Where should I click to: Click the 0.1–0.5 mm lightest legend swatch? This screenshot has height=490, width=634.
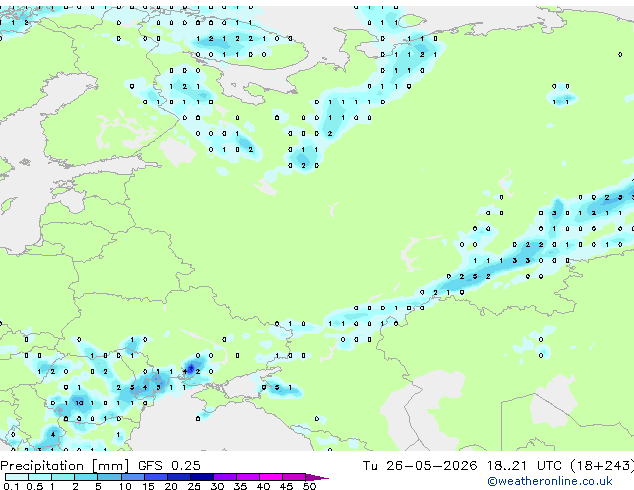tap(17, 477)
